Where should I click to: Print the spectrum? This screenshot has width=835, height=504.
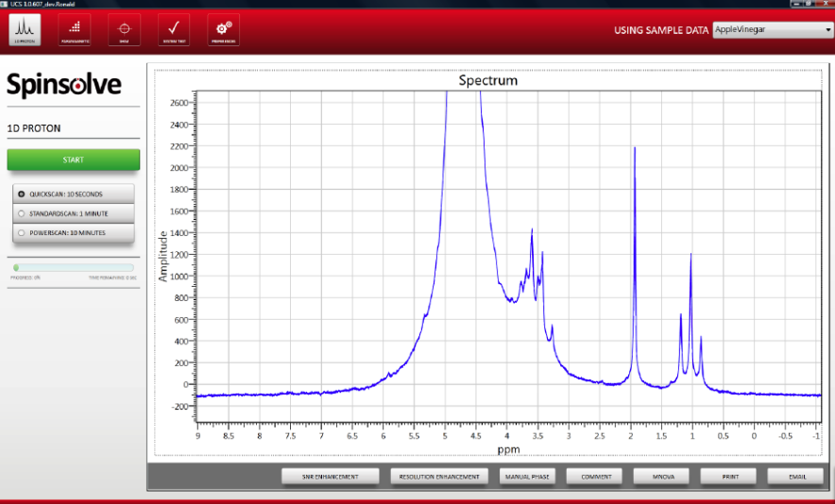click(x=730, y=477)
